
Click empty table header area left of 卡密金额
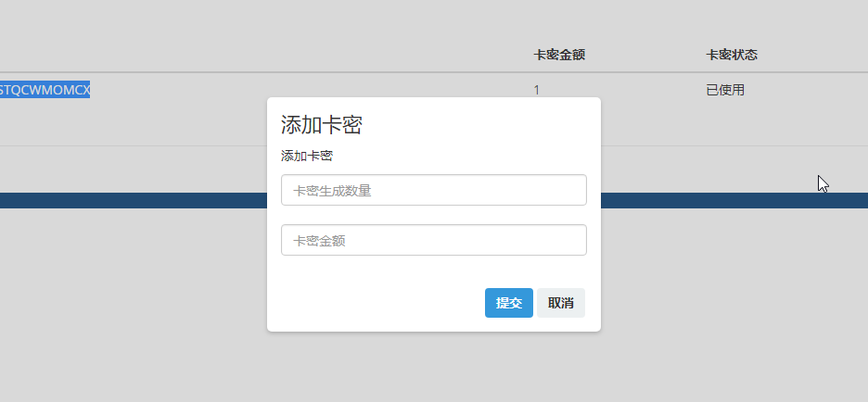(278, 56)
